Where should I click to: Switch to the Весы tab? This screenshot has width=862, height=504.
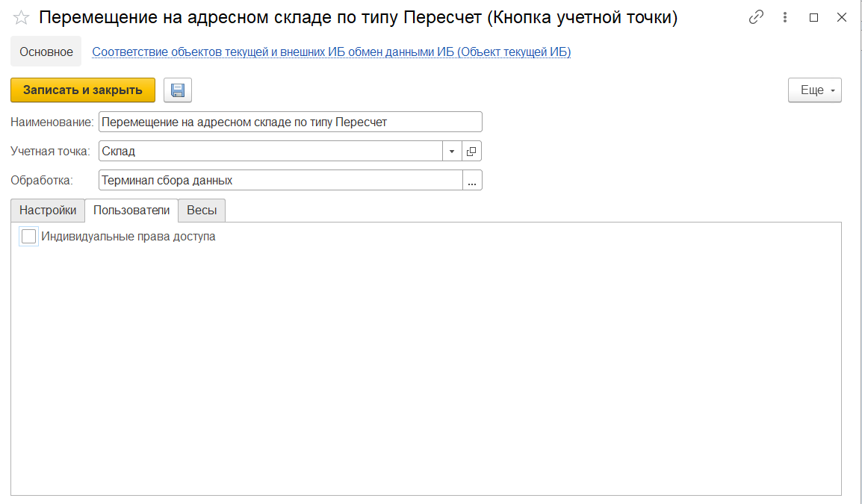202,211
